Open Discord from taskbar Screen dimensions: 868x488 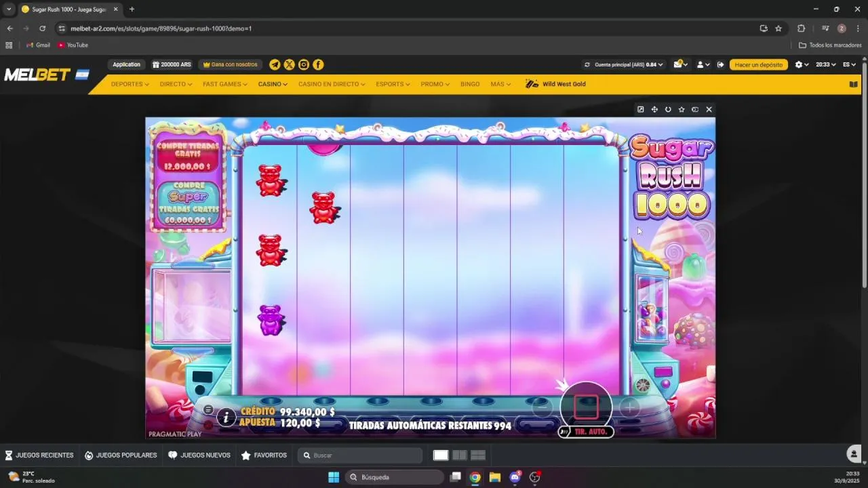[x=515, y=477]
